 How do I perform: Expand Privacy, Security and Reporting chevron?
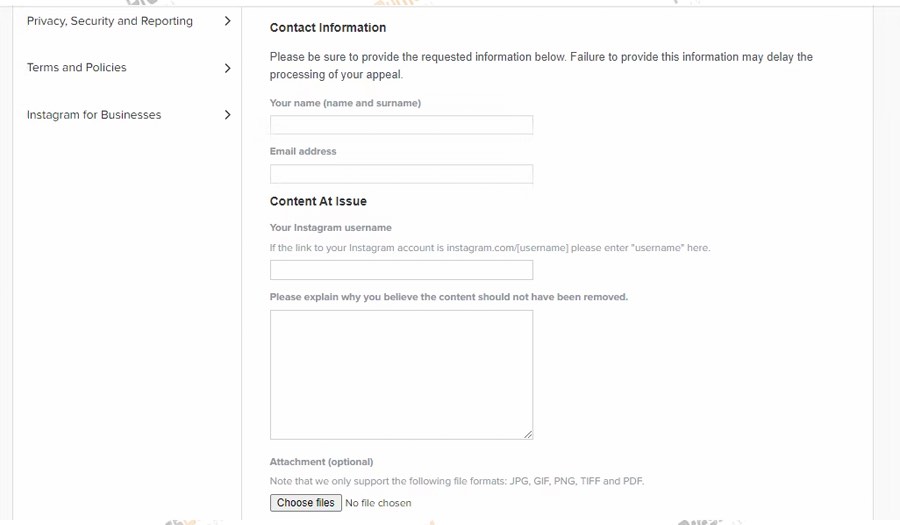(228, 21)
